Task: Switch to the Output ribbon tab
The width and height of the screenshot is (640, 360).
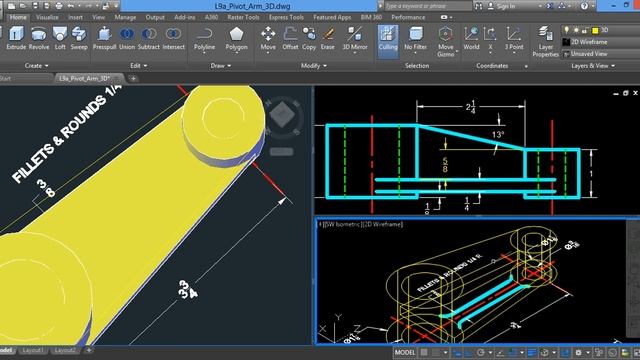Action: (155, 18)
